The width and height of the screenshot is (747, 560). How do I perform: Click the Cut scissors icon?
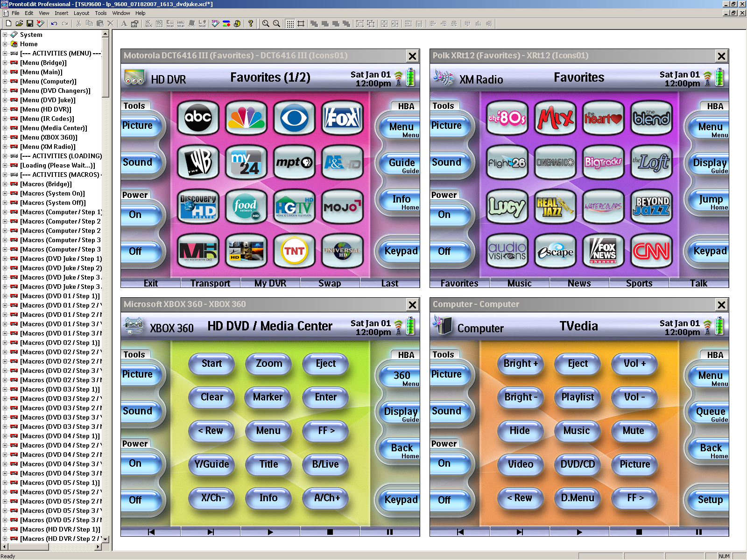coord(78,23)
